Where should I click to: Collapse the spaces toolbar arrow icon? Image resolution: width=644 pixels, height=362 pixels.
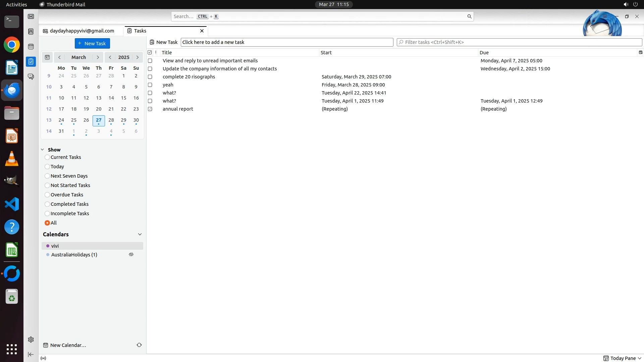(x=31, y=354)
